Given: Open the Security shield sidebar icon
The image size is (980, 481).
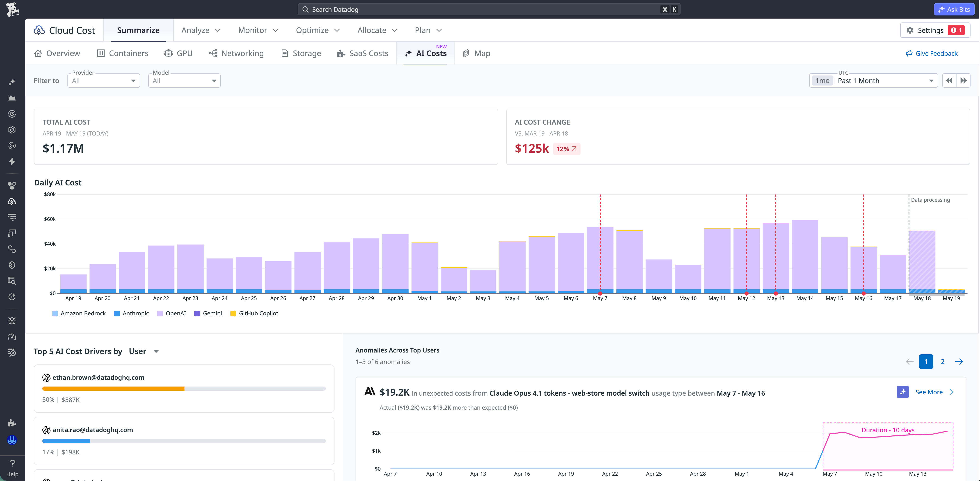Looking at the screenshot, I should (x=12, y=265).
